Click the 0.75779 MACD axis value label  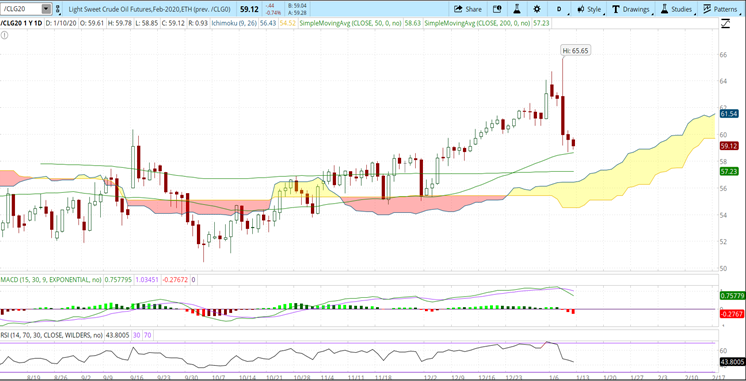tap(732, 296)
